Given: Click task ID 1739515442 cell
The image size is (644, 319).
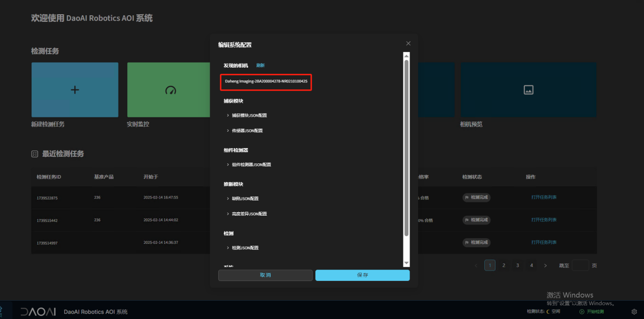Looking at the screenshot, I should [x=47, y=220].
